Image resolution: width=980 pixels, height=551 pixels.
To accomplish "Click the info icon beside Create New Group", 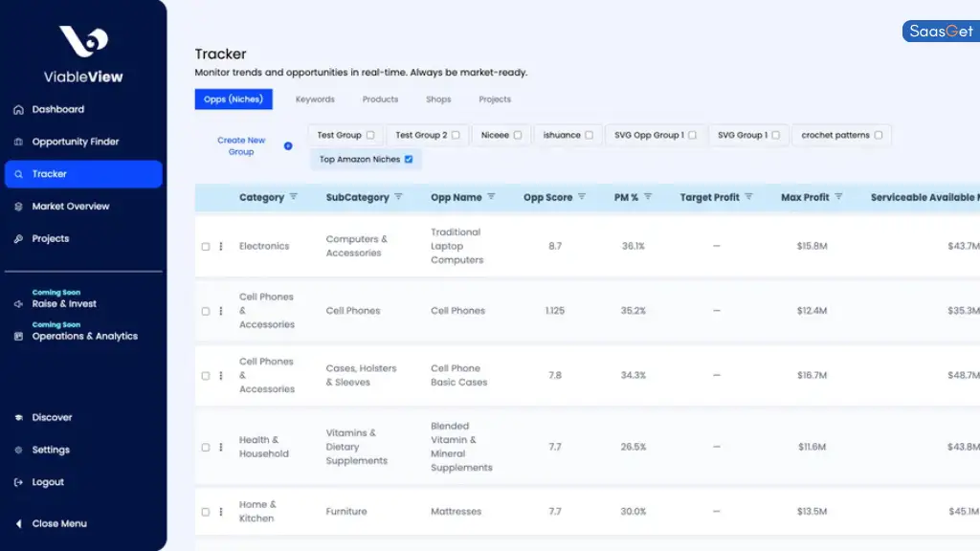I will pyautogui.click(x=288, y=146).
